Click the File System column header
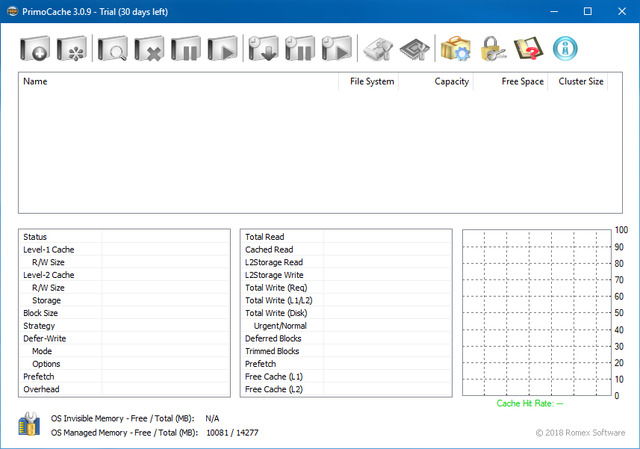 [x=369, y=82]
